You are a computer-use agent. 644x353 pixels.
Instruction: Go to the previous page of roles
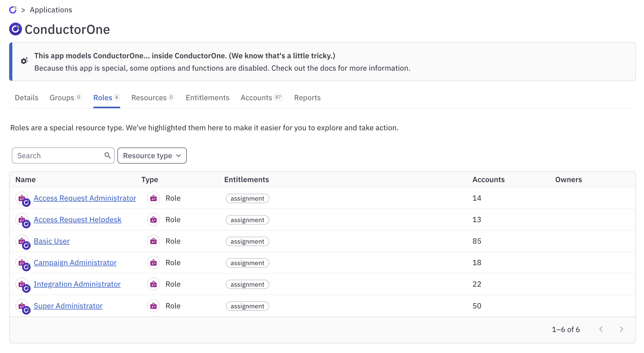[x=601, y=329]
